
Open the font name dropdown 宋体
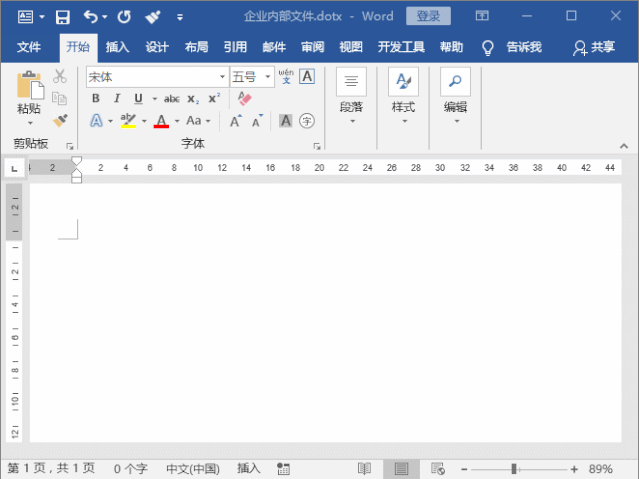222,77
